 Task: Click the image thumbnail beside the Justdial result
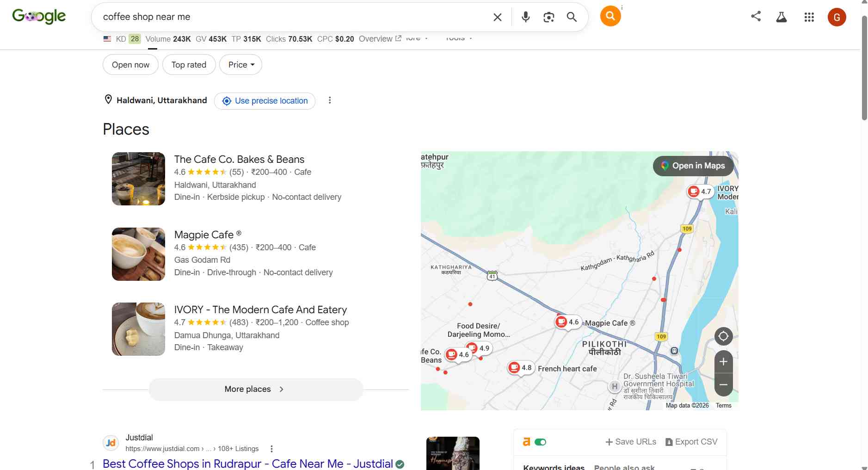point(453,453)
